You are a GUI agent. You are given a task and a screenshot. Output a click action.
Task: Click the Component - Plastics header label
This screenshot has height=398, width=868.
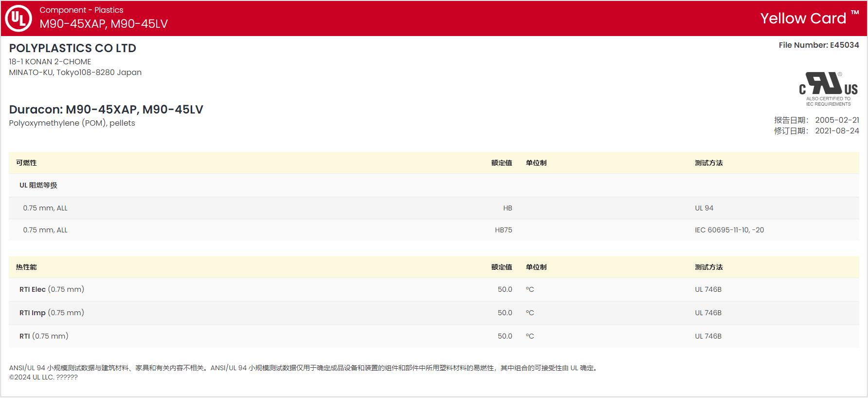click(x=81, y=10)
